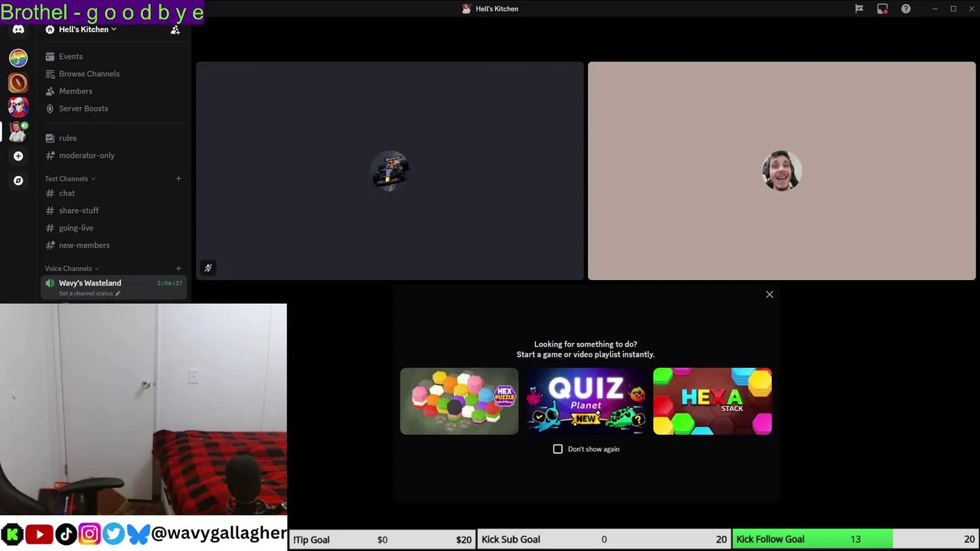
Task: Open the new-members channel
Action: click(x=113, y=246)
